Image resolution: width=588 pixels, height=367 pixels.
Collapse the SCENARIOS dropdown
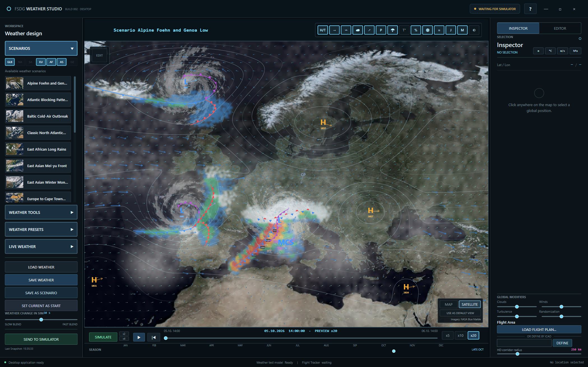[x=41, y=48]
